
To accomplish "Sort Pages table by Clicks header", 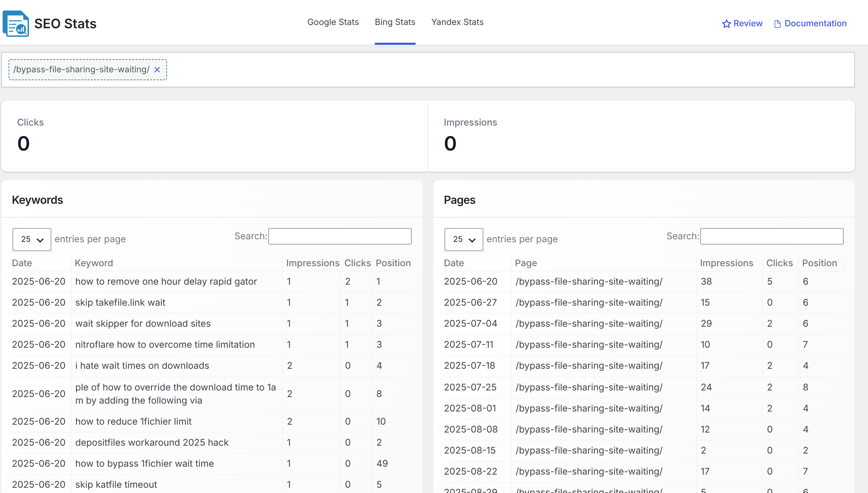I will (x=779, y=263).
